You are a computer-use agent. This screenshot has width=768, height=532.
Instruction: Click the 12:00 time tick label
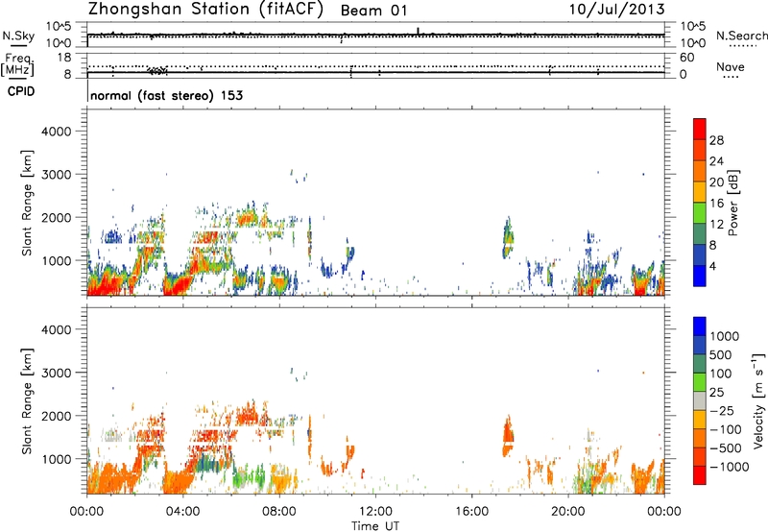tap(375, 512)
